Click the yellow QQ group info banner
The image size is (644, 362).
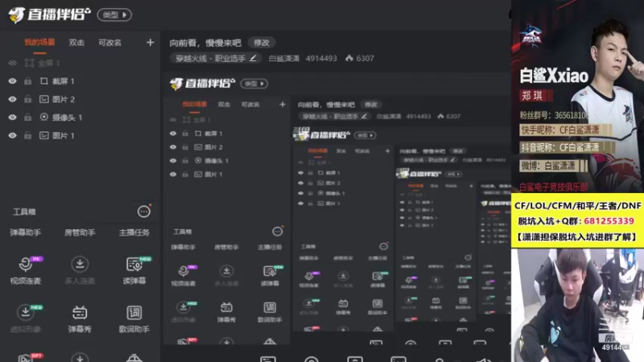coord(577,220)
